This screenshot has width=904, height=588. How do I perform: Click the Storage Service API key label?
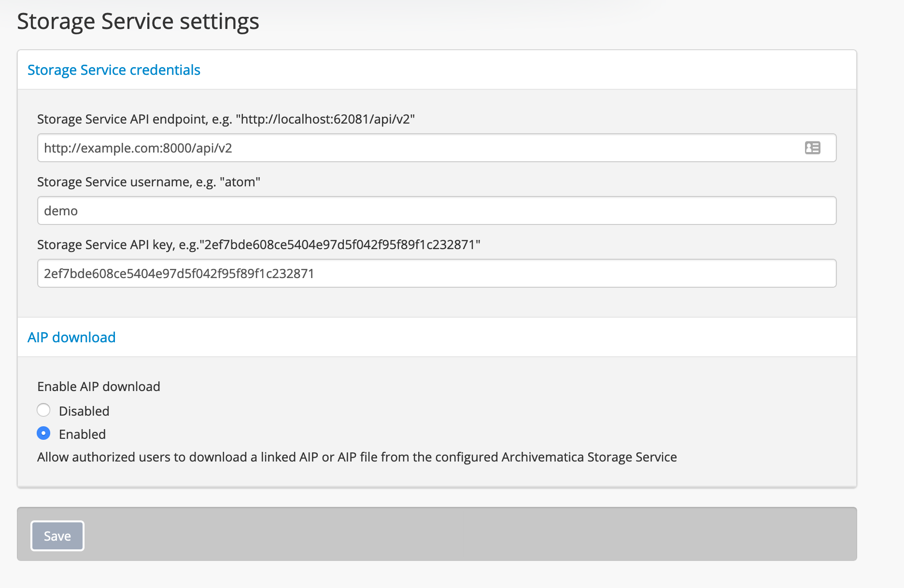click(x=258, y=245)
